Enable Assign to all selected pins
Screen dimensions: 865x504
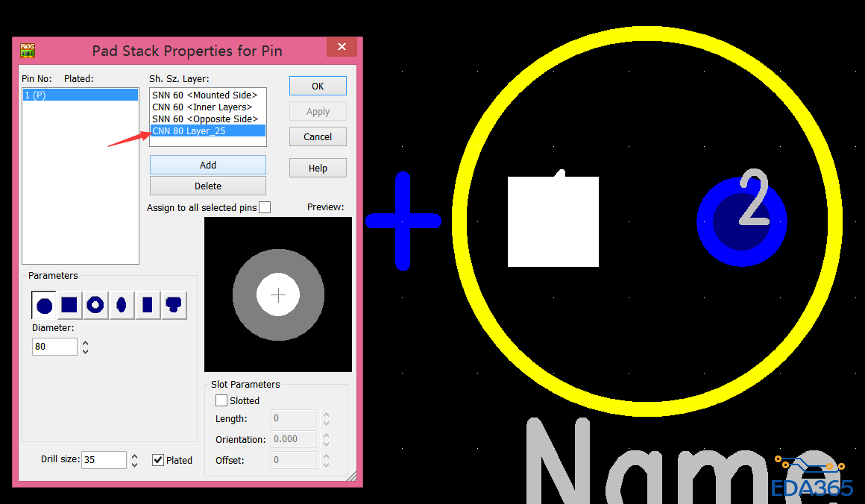(x=265, y=207)
